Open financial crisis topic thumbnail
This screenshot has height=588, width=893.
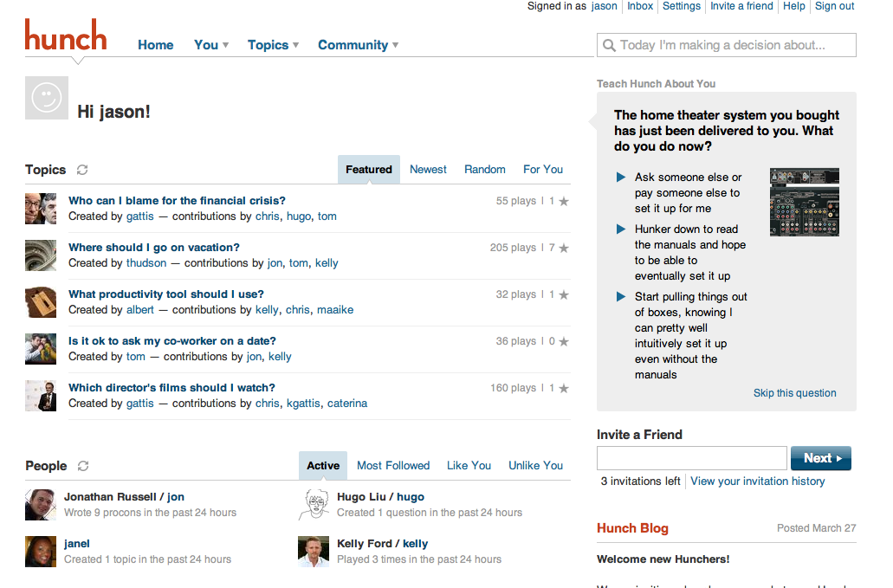coord(41,209)
